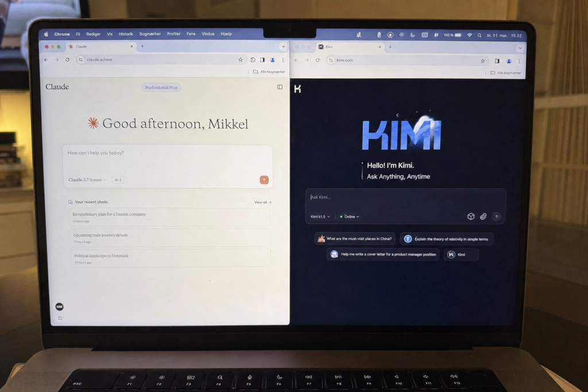This screenshot has height=392, width=588.
Task: Go back in Claude window
Action: [x=46, y=60]
